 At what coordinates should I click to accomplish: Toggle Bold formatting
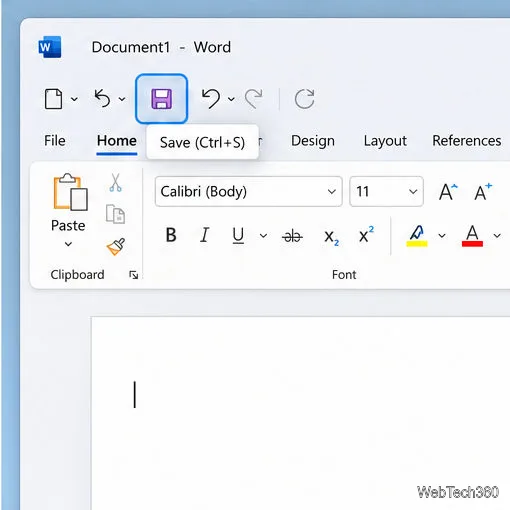click(171, 235)
